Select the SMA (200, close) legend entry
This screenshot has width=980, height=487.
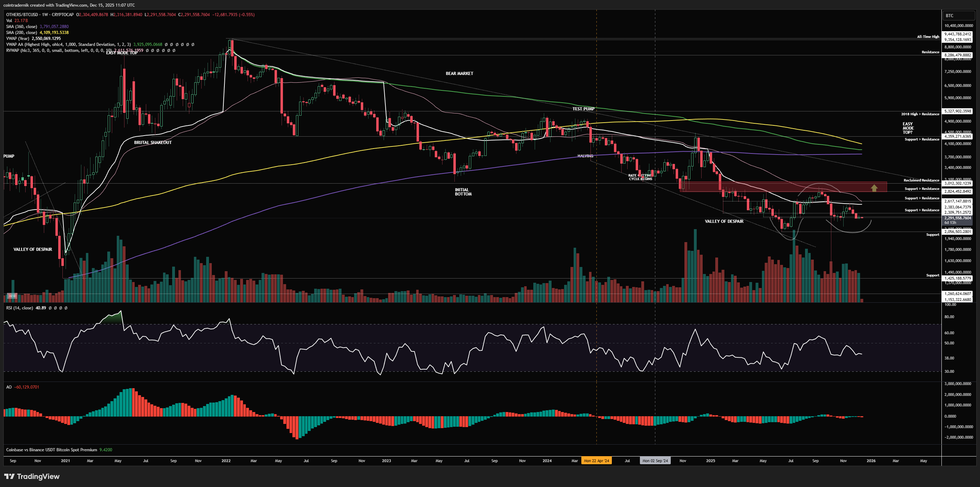click(x=22, y=33)
